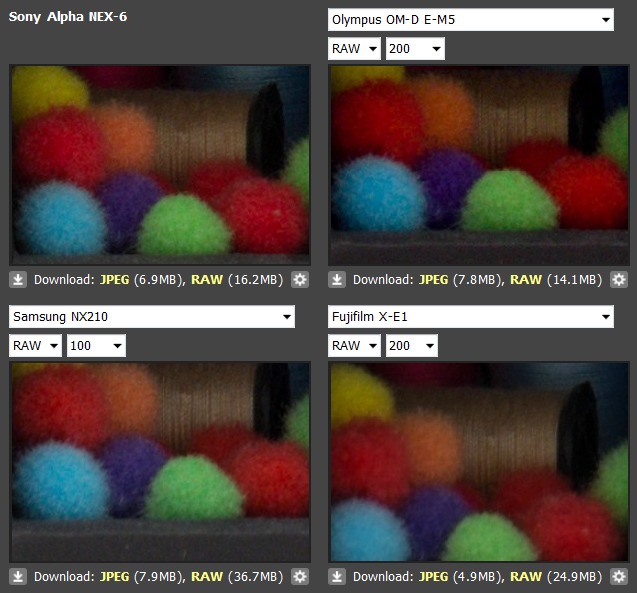637x593 pixels.
Task: Expand the Fujifilm X-E1 camera dropdown
Action: point(471,317)
